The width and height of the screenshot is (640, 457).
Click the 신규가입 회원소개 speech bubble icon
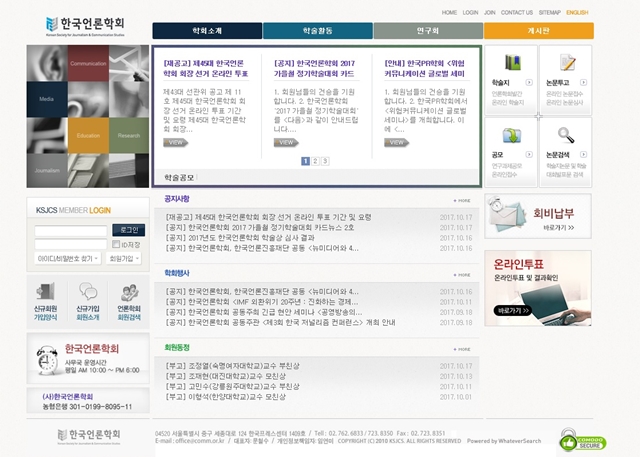(88, 294)
